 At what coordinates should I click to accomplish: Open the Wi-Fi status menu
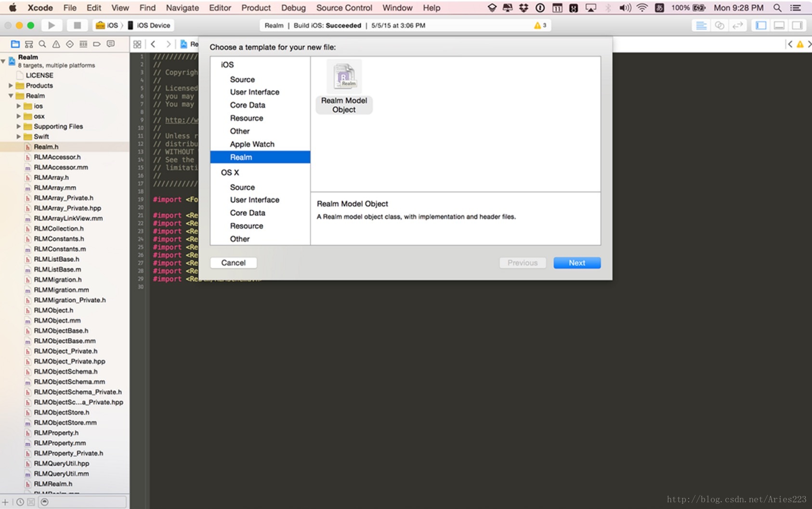click(x=642, y=8)
